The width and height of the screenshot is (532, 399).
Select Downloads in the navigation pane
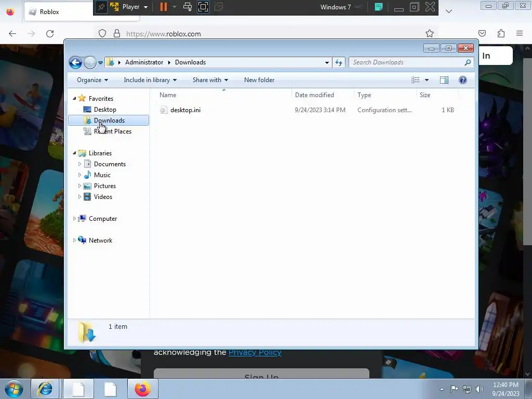(109, 121)
